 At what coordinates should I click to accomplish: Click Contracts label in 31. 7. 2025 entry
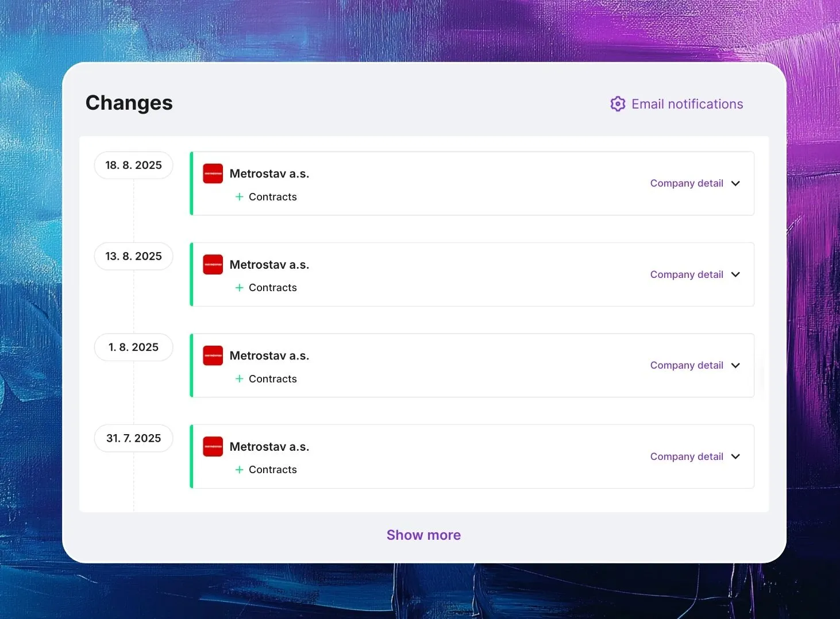(273, 470)
